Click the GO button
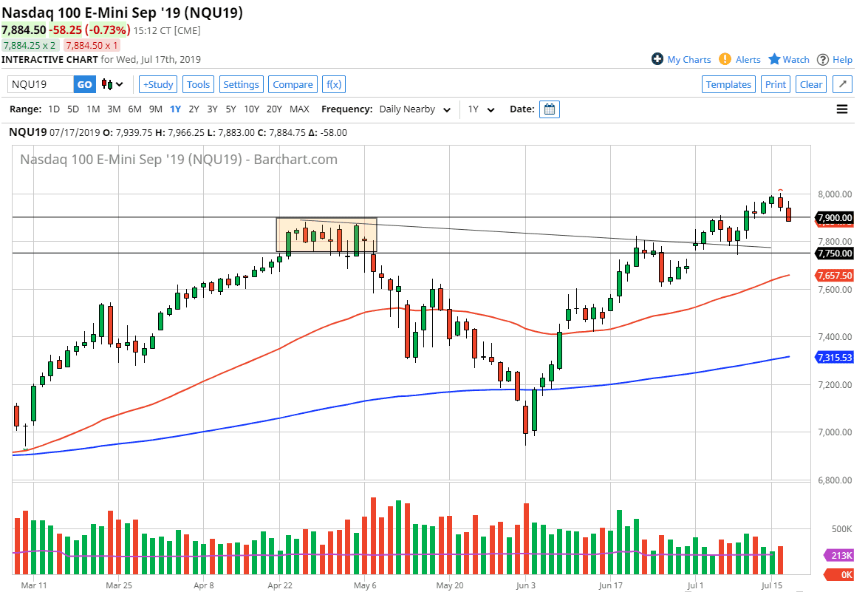This screenshot has width=868, height=592. click(x=84, y=84)
